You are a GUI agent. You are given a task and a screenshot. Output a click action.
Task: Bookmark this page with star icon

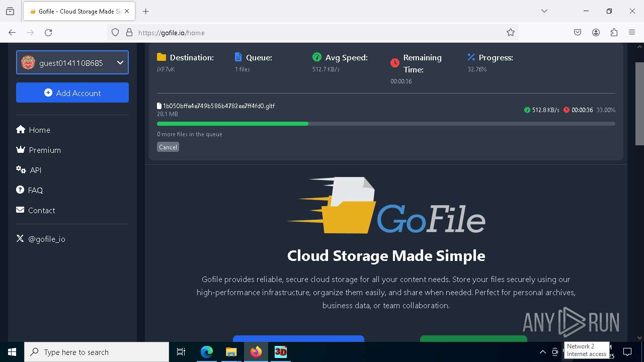pos(511,32)
